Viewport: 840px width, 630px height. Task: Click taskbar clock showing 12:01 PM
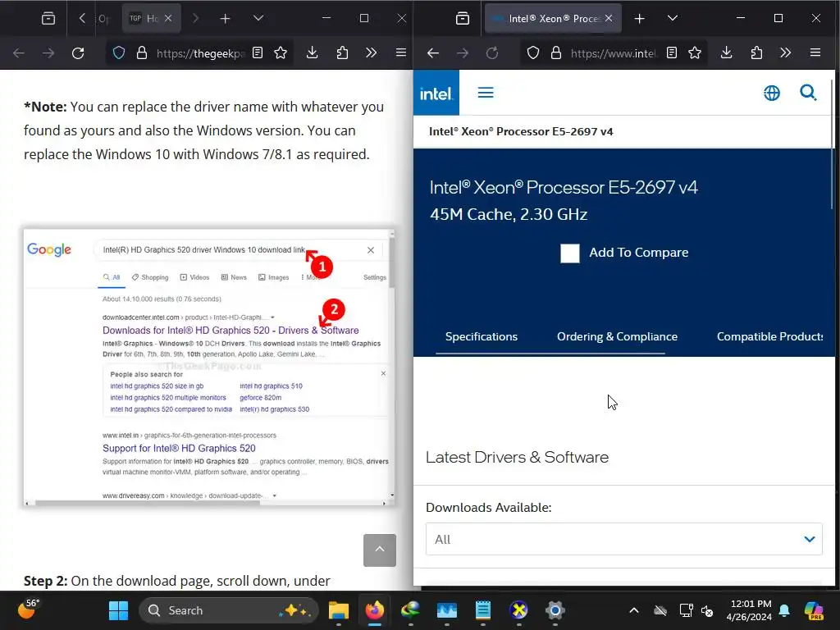point(749,610)
